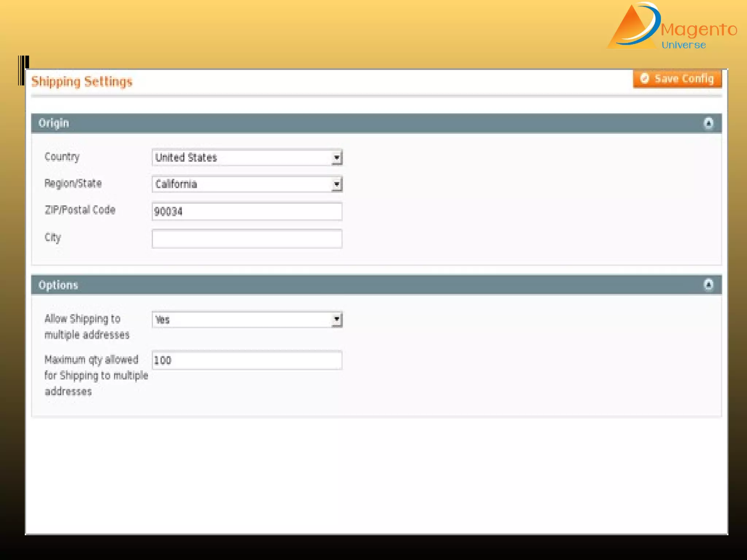Click the ZIP/Postal Code field containing 90034
This screenshot has height=560, width=747.
click(247, 211)
